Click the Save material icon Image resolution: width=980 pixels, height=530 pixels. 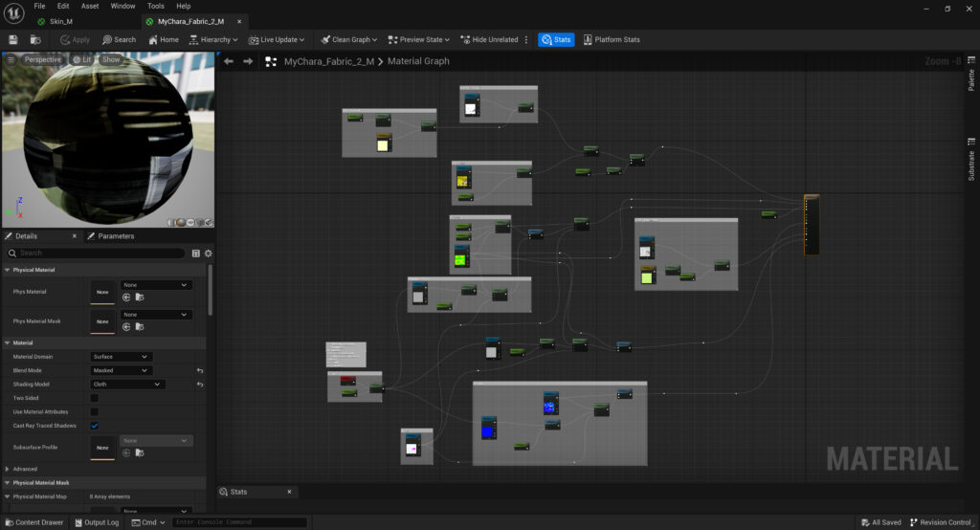pyautogui.click(x=13, y=39)
